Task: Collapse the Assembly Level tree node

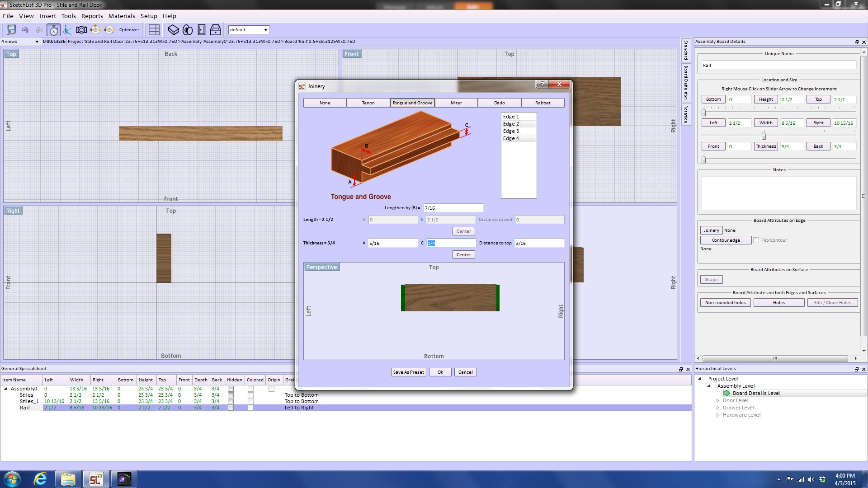Action: 709,386
